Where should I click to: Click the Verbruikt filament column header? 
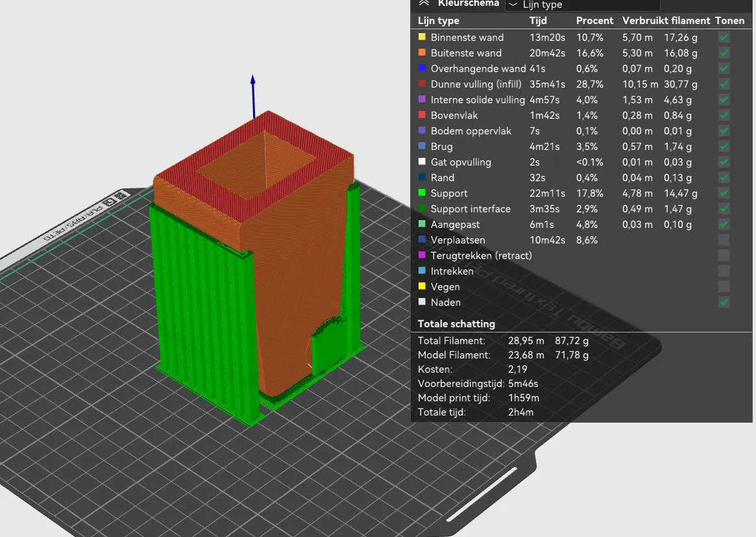coord(666,20)
